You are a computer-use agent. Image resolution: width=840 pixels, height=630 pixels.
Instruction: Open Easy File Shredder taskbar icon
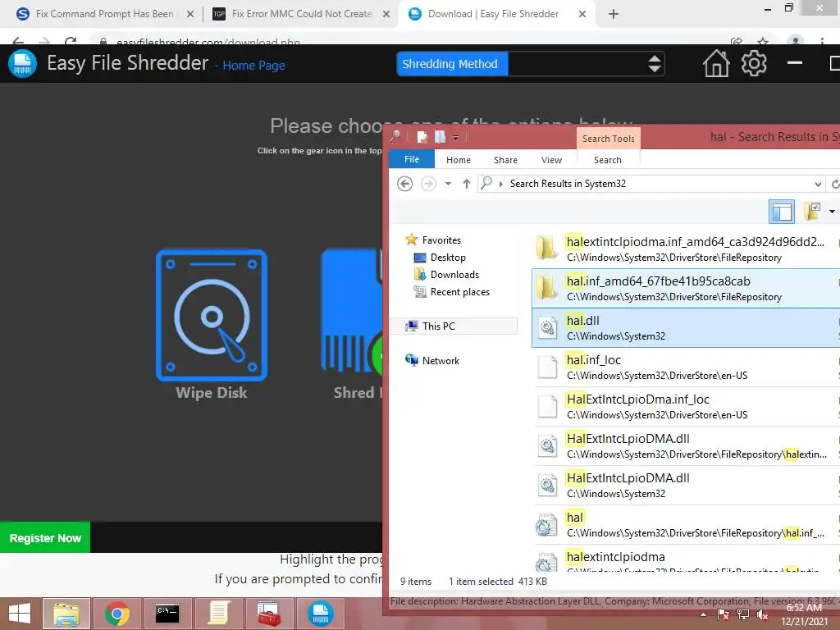pyautogui.click(x=320, y=614)
